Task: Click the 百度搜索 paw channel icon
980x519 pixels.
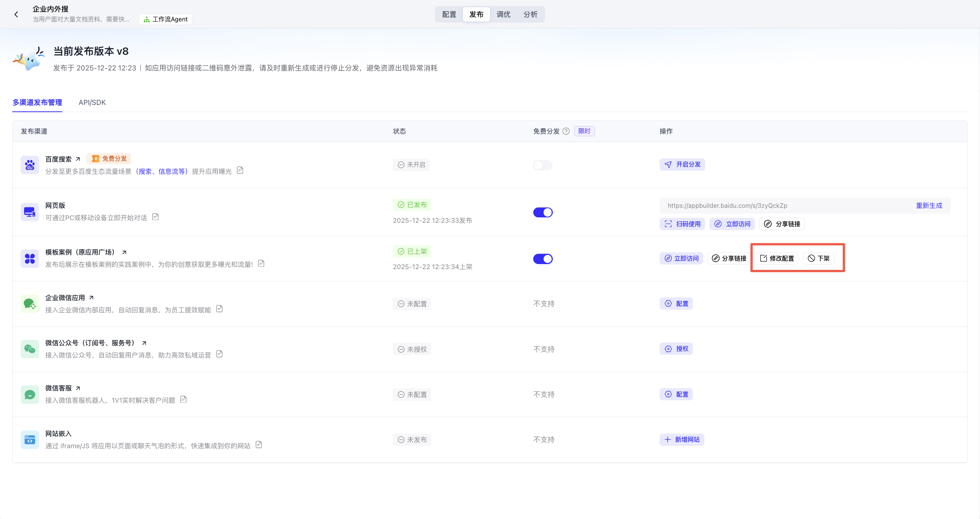Action: [30, 165]
